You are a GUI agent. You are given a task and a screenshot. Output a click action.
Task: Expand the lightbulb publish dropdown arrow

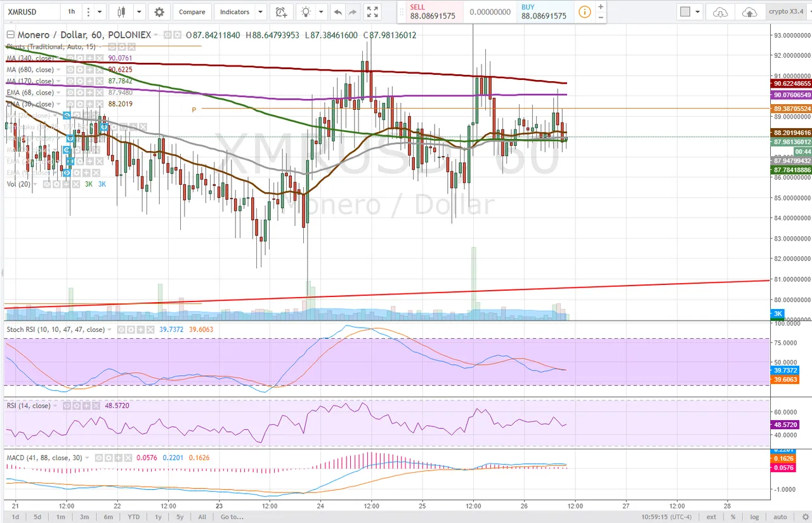click(322, 12)
